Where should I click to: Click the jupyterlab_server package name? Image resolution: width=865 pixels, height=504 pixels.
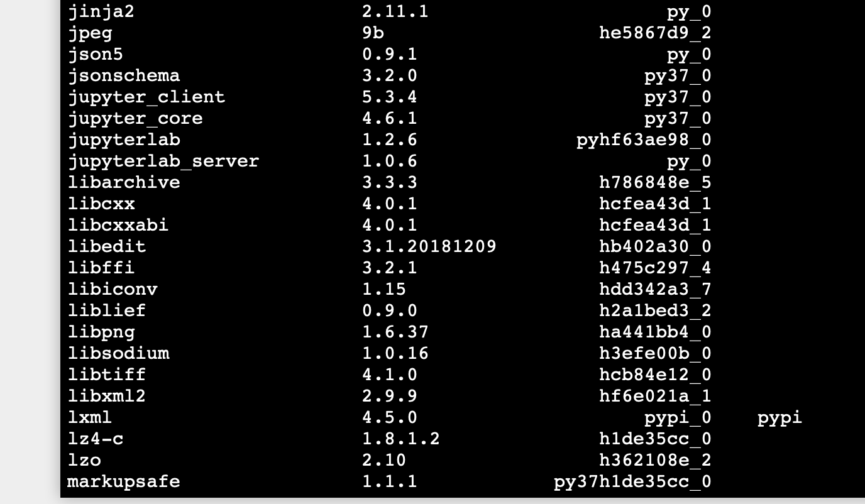163,162
